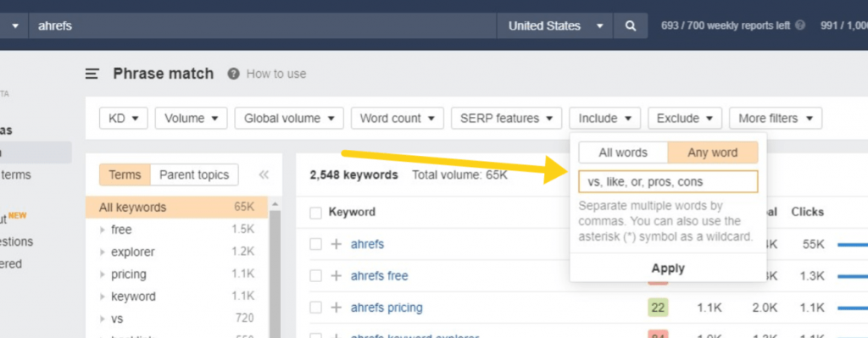Image resolution: width=868 pixels, height=338 pixels.
Task: Switch to the Parent topics tab
Action: (x=194, y=175)
